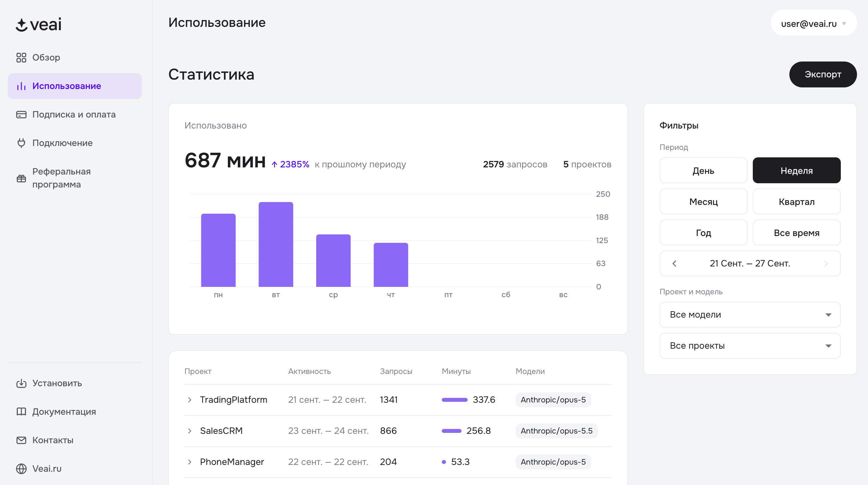Open Подключение menu item
868x485 pixels.
[x=74, y=143]
